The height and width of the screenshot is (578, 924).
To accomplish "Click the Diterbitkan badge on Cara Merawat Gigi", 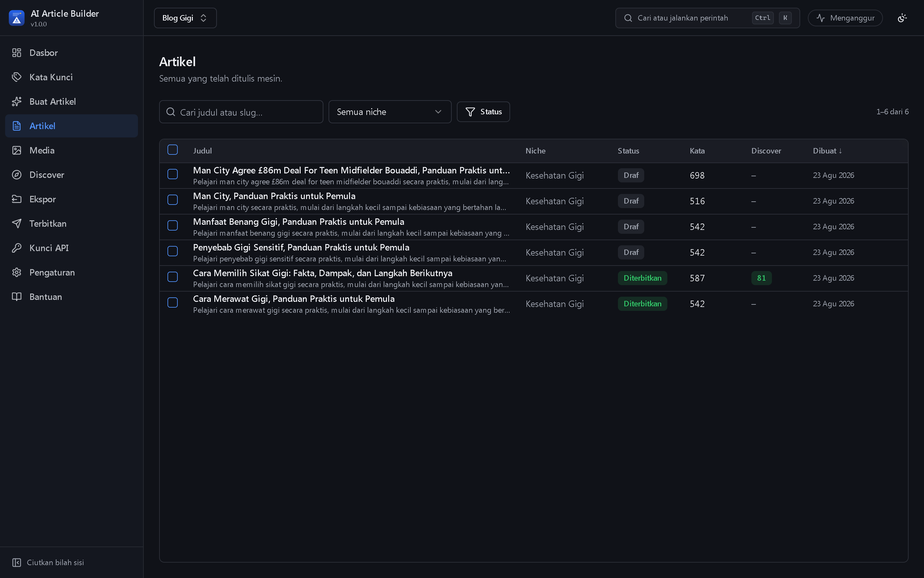I will (x=643, y=303).
